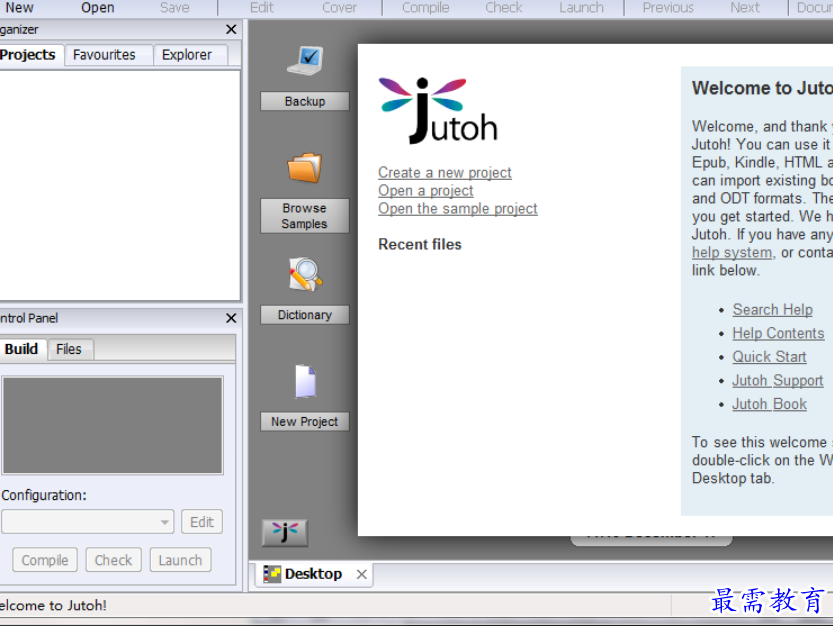Screen dimensions: 833x632
Task: Click the Desktop tab icon
Action: tap(272, 574)
